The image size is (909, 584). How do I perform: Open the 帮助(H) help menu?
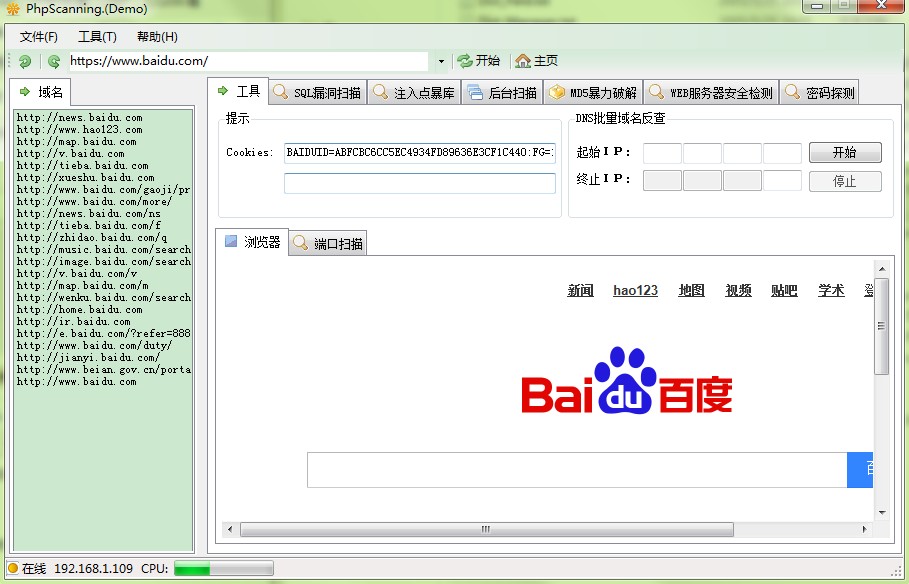pos(157,35)
